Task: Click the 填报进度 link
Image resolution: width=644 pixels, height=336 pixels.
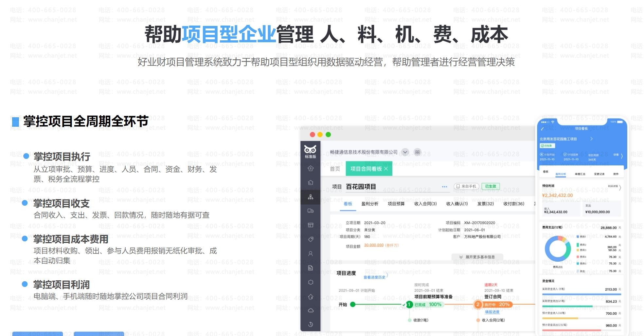Action: (492, 312)
